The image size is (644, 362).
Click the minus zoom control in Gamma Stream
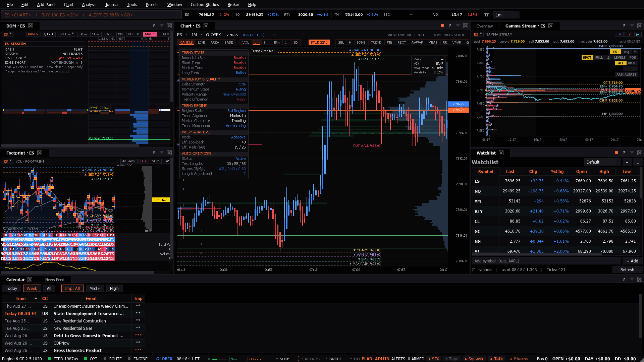tap(626, 69)
